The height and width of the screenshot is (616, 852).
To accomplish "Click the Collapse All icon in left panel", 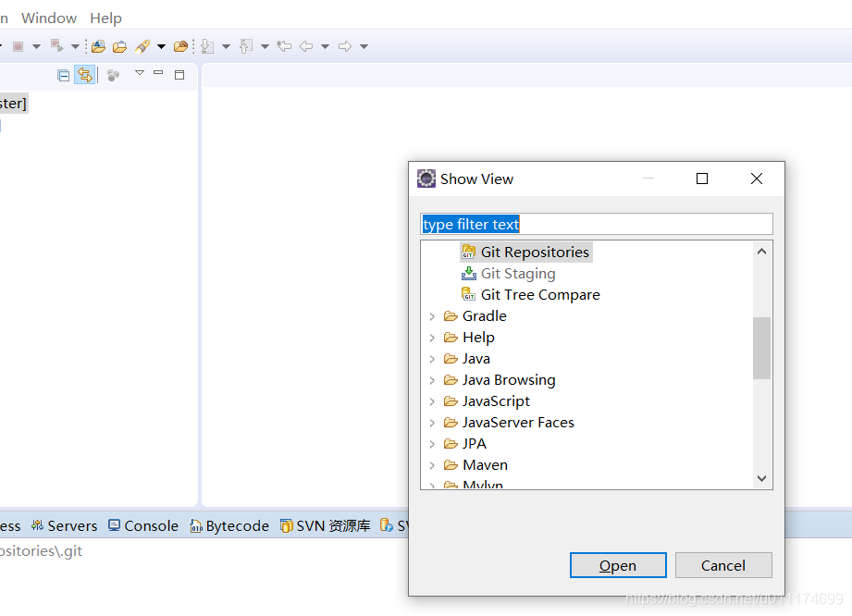I will [64, 76].
